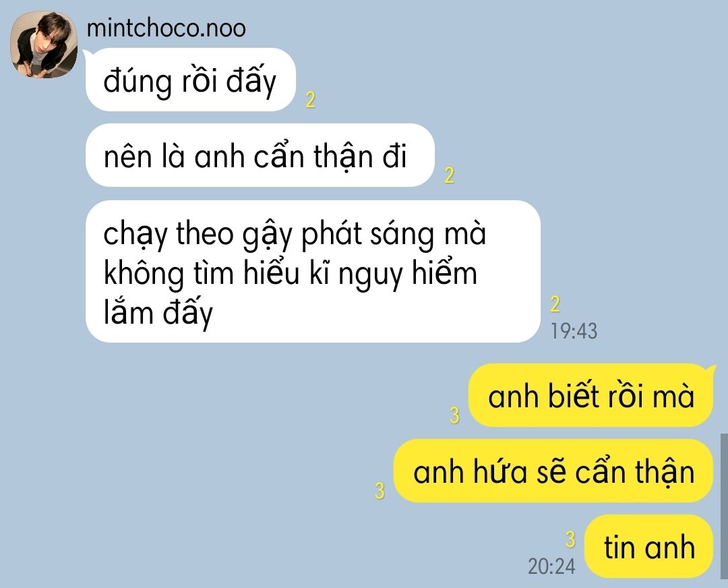728x588 pixels.
Task: Click unread count 3 above 20:24 timestamp
Action: (x=570, y=539)
